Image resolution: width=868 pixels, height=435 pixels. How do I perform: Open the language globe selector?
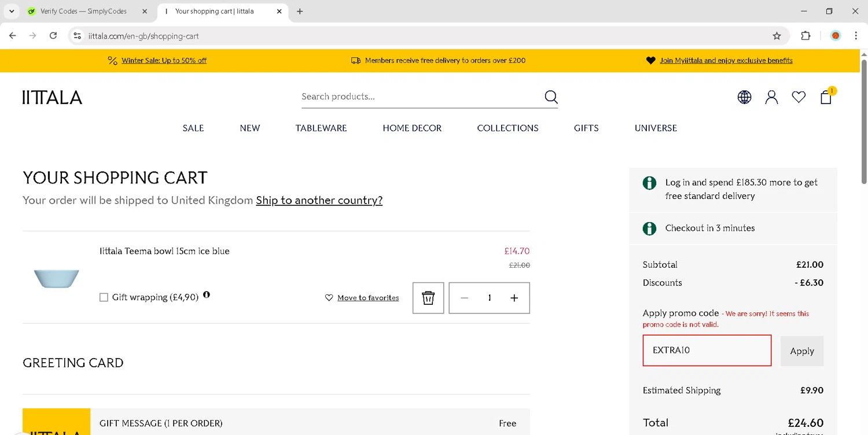click(744, 97)
